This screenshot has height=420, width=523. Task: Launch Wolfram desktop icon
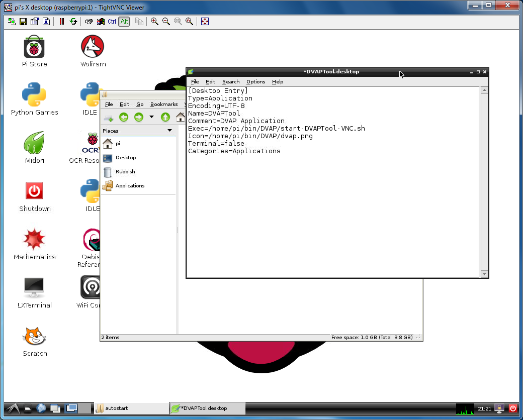click(93, 51)
